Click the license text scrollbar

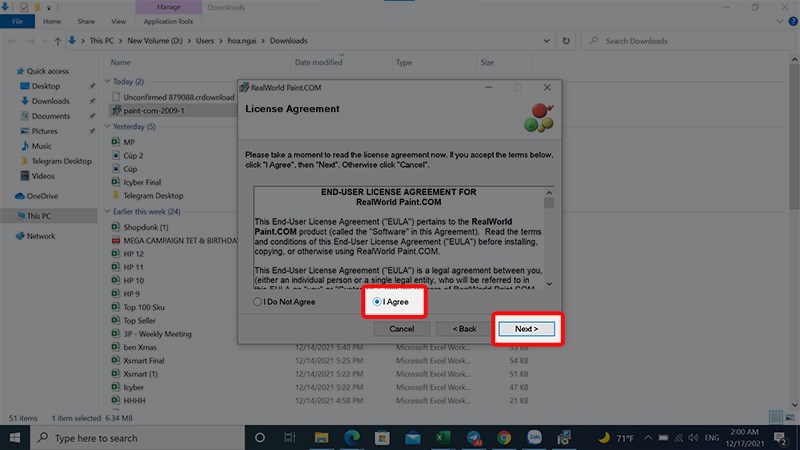pos(548,240)
